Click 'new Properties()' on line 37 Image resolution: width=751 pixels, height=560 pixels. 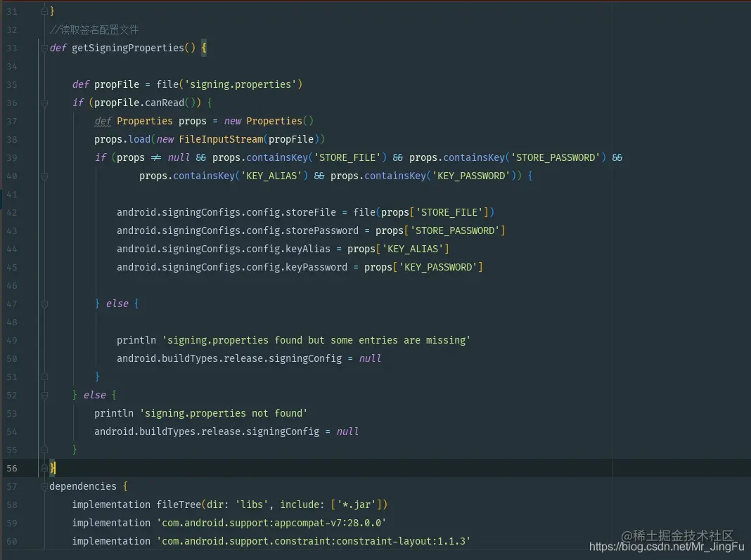click(x=269, y=121)
